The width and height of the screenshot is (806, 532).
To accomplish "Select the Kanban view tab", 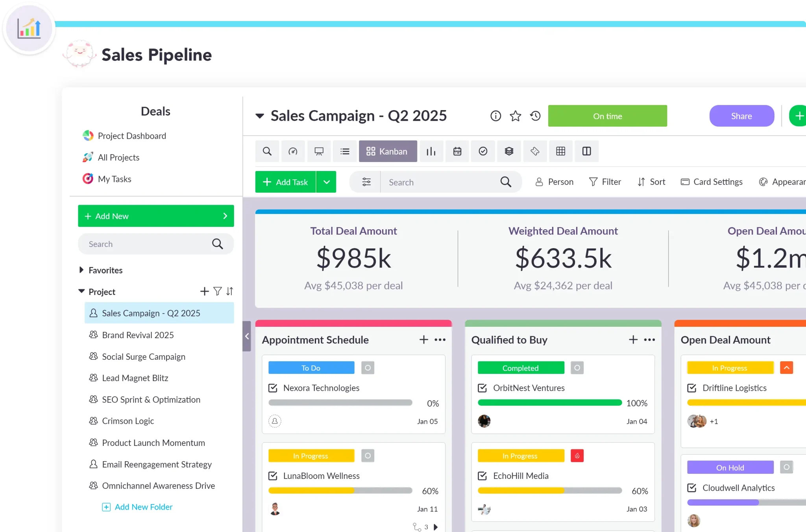I will click(x=388, y=151).
